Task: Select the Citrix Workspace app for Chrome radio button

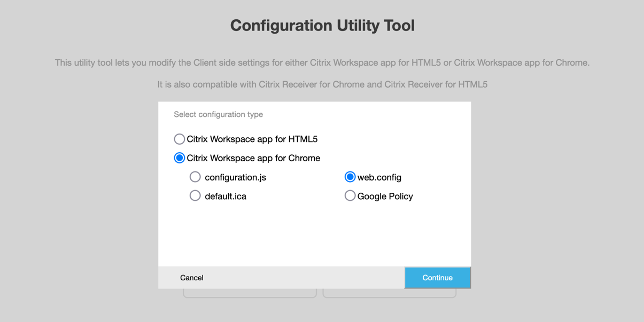Action: click(180, 158)
